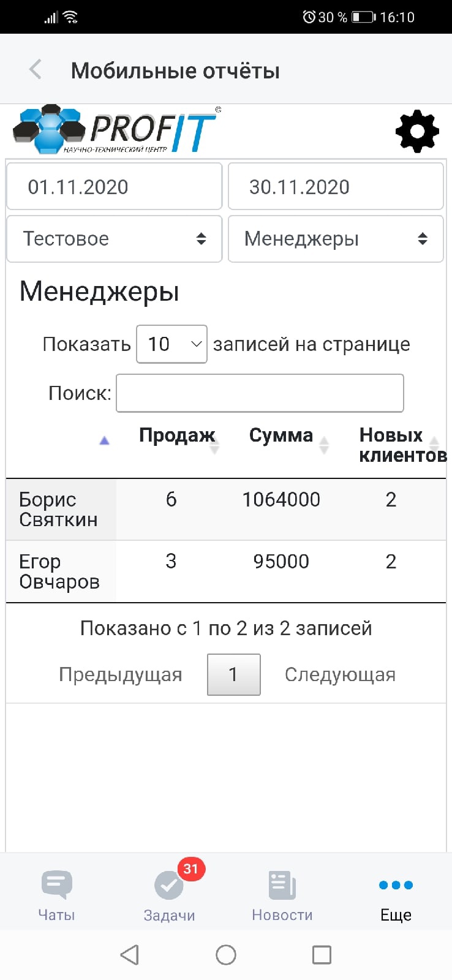Image resolution: width=452 pixels, height=980 pixels.
Task: Select the start date field 01.11.2020
Action: [115, 187]
